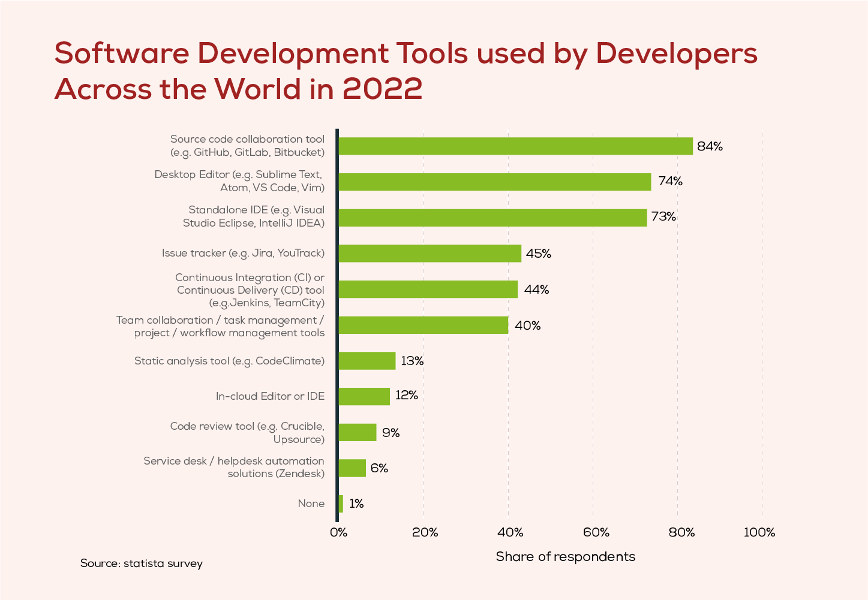
Task: Click the 44% CI/CD tool bar
Action: [x=428, y=290]
